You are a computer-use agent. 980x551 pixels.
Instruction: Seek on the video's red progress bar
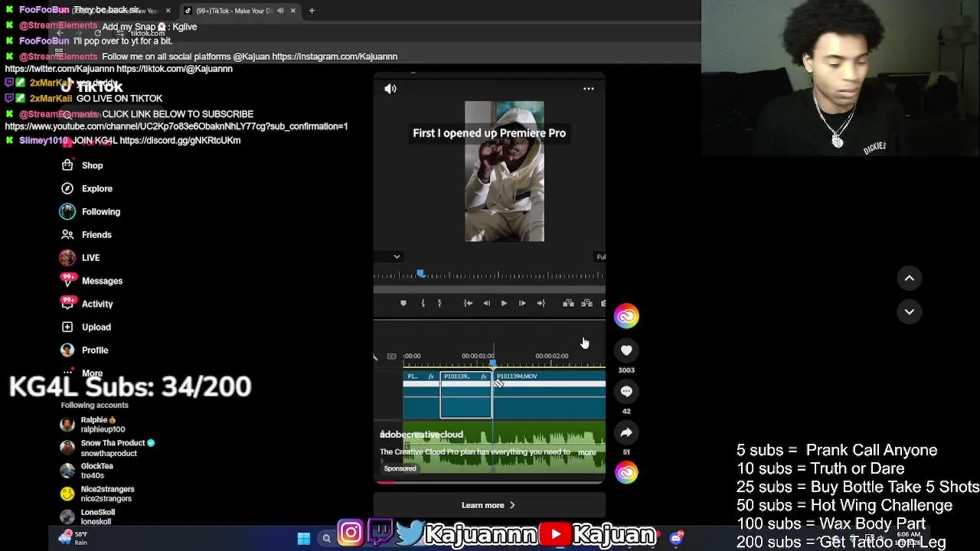point(489,482)
